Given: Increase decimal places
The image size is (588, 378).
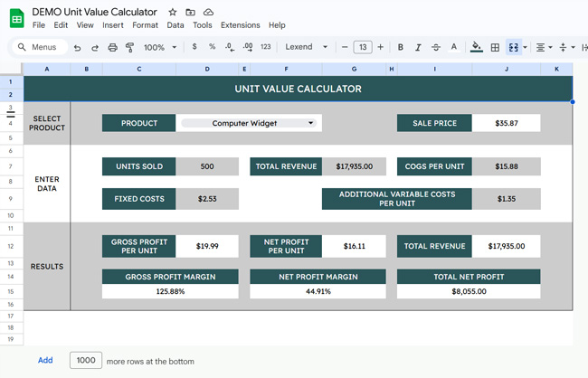Looking at the screenshot, I should click(248, 47).
